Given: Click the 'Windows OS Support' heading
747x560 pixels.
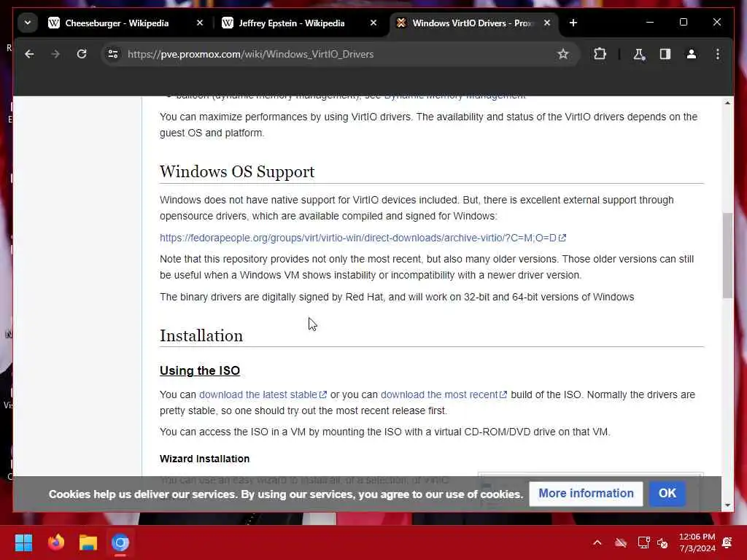Looking at the screenshot, I should [x=237, y=171].
